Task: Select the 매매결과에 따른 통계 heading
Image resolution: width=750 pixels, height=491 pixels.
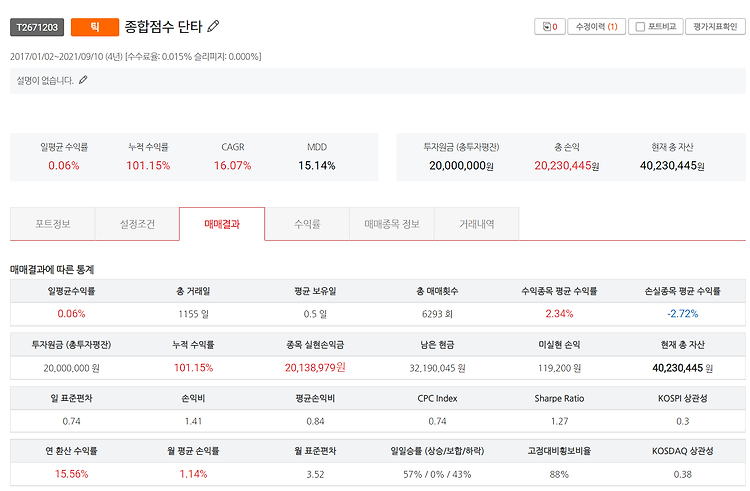Action: 52,270
